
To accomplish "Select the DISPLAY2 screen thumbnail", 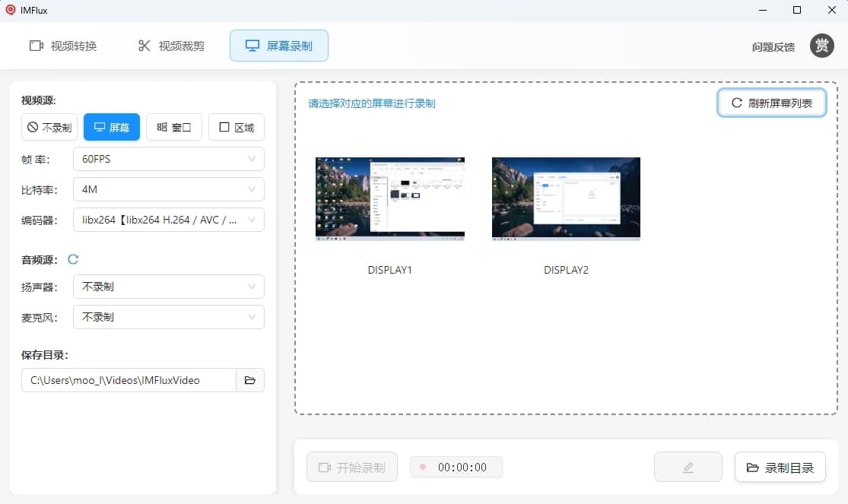I will tap(566, 199).
